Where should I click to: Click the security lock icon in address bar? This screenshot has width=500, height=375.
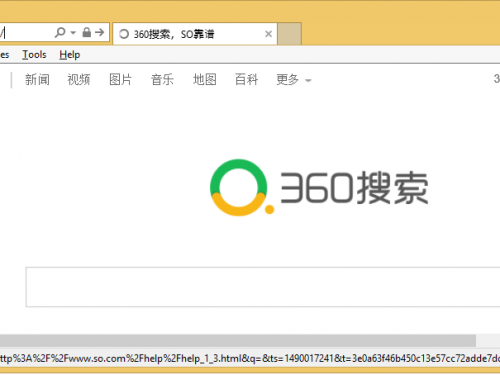[86, 32]
